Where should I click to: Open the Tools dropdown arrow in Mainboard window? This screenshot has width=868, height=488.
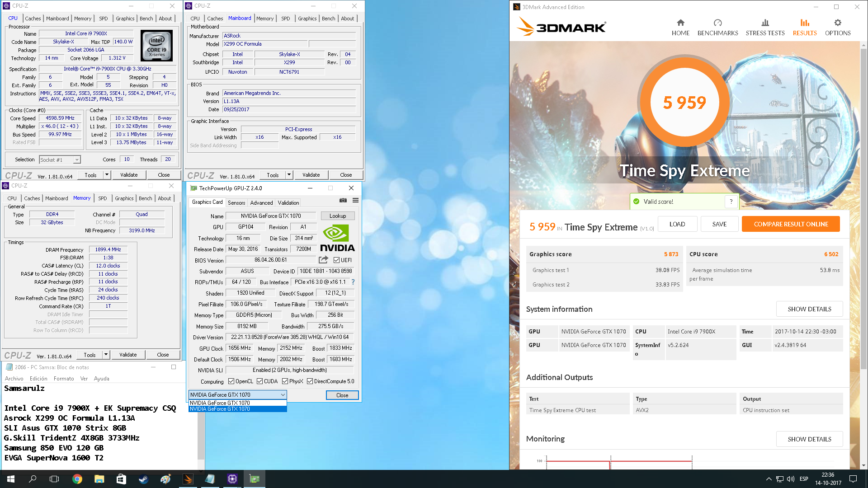(289, 175)
